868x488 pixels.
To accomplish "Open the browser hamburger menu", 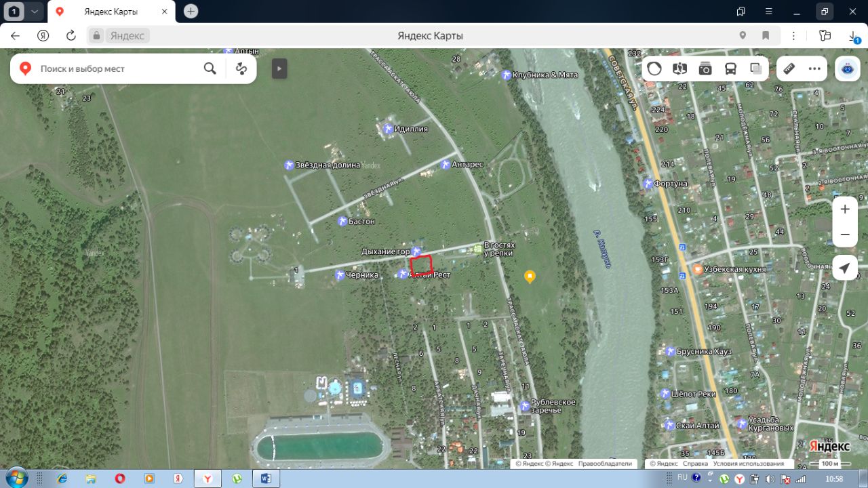I will (769, 12).
